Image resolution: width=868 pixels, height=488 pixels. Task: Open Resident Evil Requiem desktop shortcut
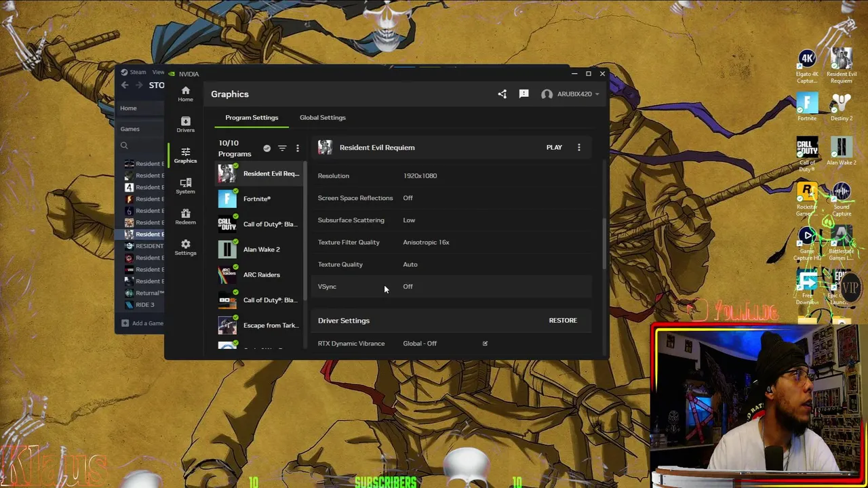click(841, 66)
